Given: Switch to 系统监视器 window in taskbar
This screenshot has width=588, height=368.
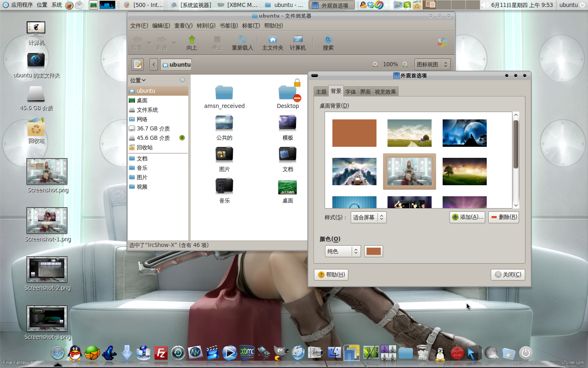Looking at the screenshot, I should (x=192, y=5).
